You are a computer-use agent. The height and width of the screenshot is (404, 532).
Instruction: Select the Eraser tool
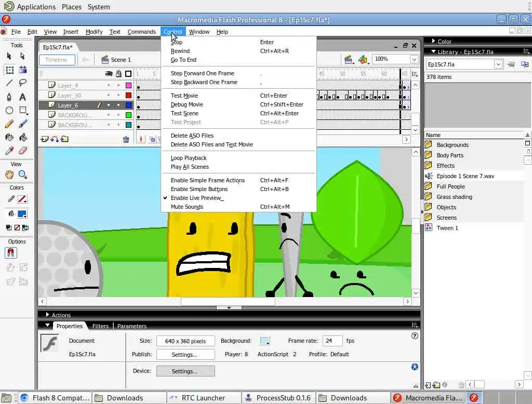coord(22,151)
